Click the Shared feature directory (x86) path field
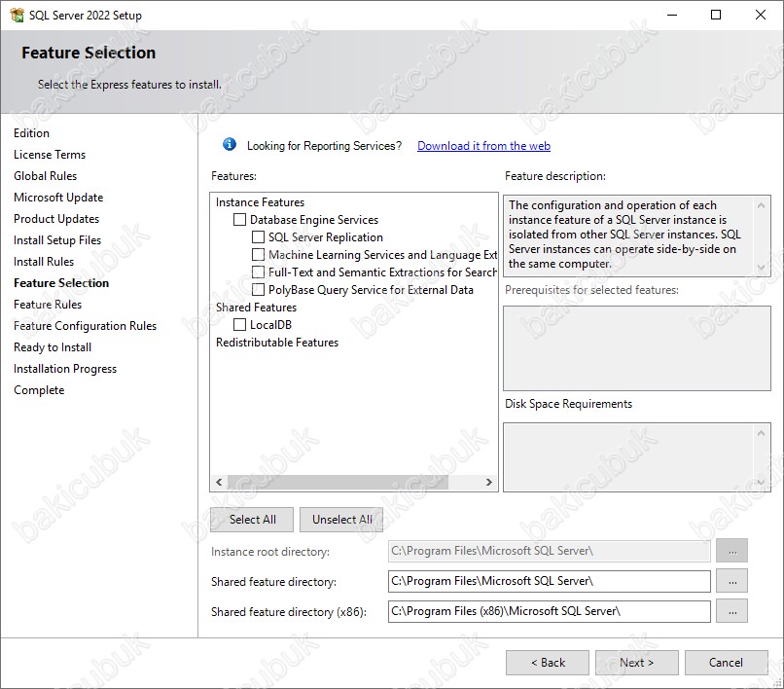The height and width of the screenshot is (689, 784). (x=549, y=611)
